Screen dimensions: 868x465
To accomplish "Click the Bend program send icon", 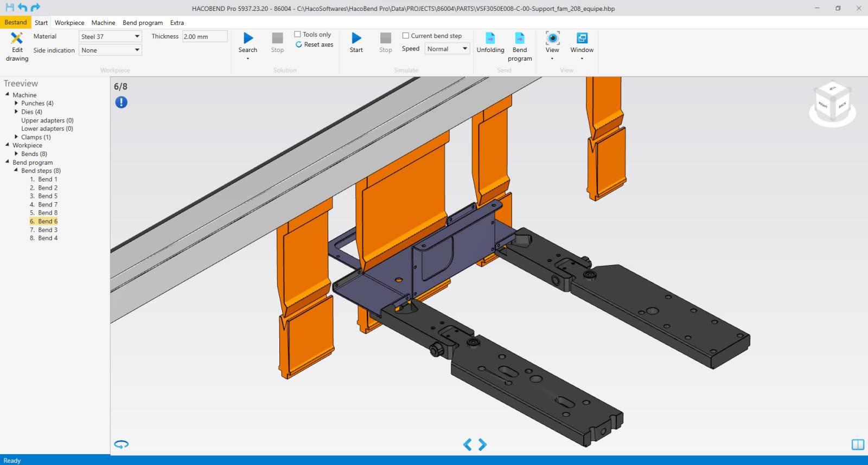I will (519, 38).
